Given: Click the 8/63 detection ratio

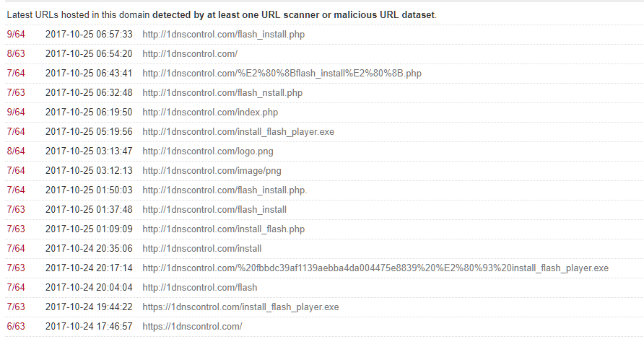Looking at the screenshot, I should pyautogui.click(x=15, y=53).
